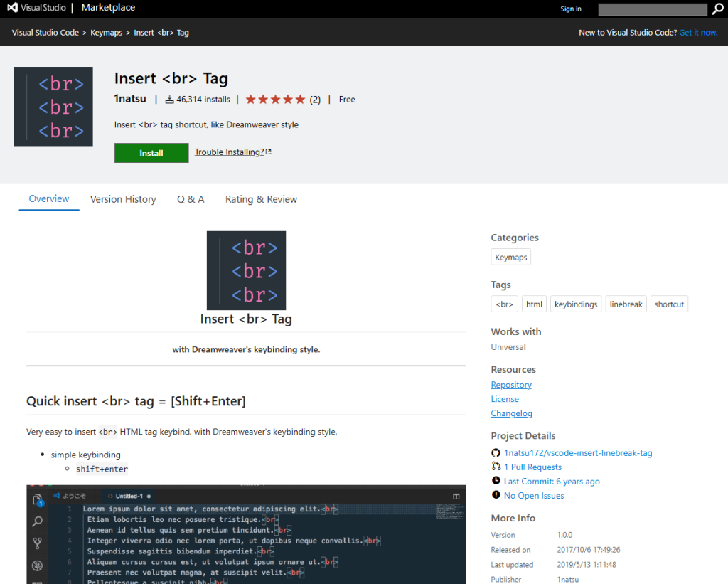Open the Trouble Installing? link
The height and width of the screenshot is (584, 728).
230,152
